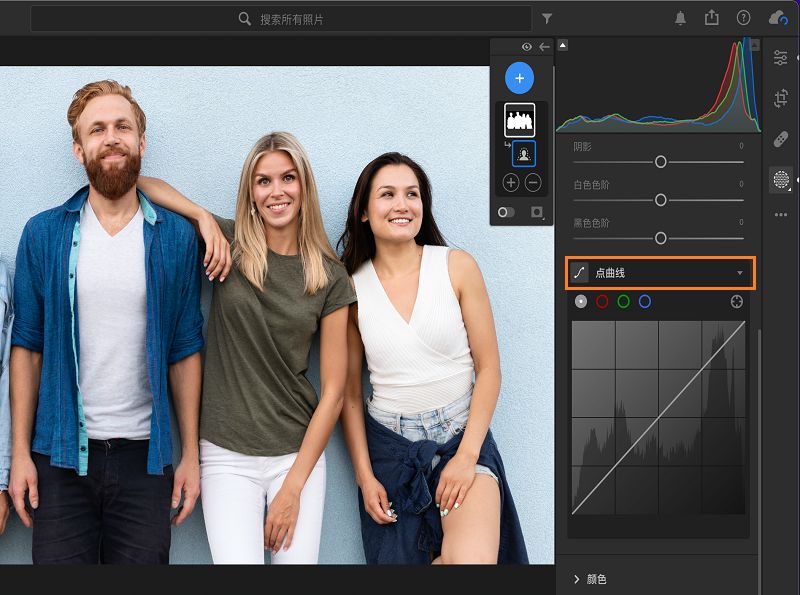Click the blue plus create mask button
The image size is (800, 595).
tap(519, 78)
